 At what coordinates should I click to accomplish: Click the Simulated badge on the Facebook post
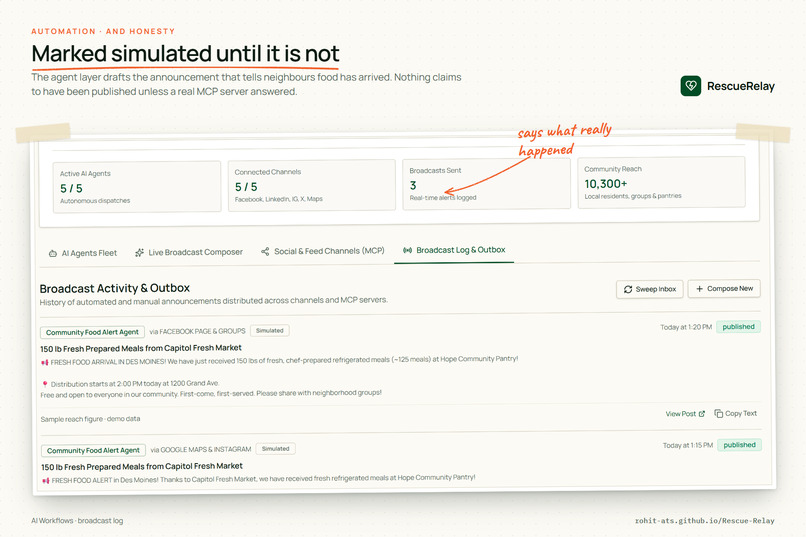(270, 330)
